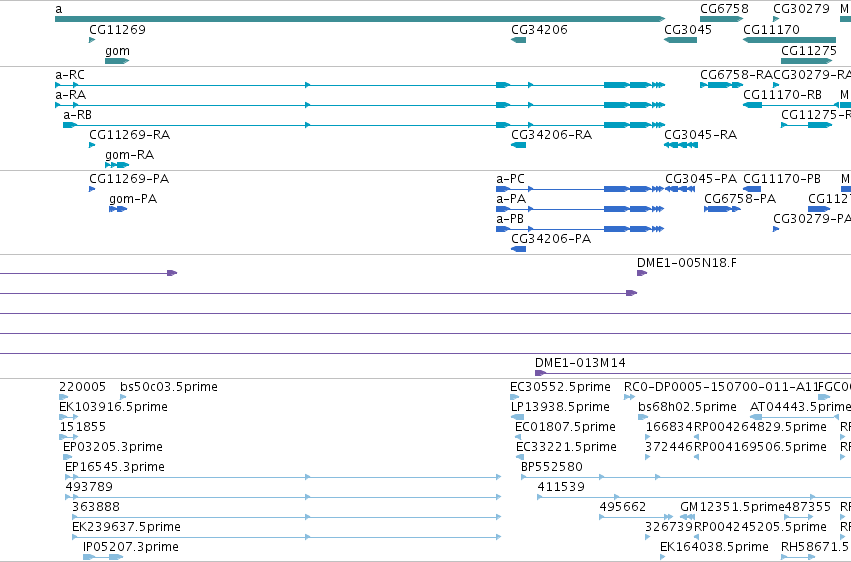Select the EK164038.5prime EST
Screen dimensions: 851x562
[x=662, y=557]
